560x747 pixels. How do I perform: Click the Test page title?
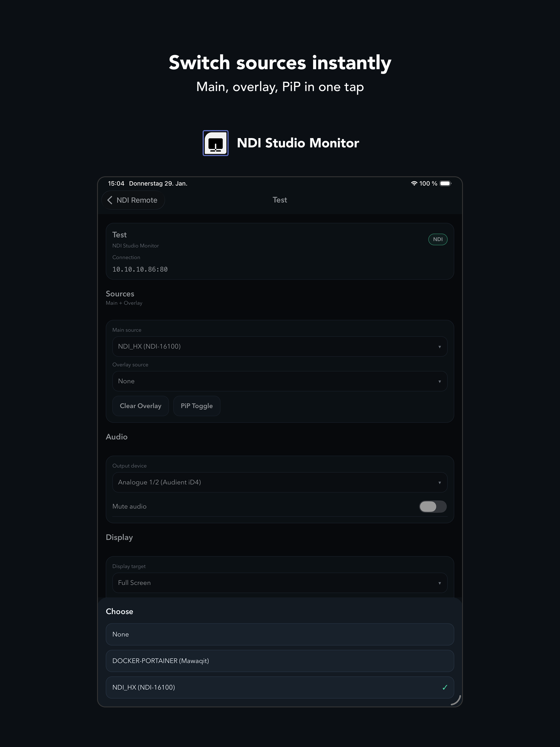[280, 200]
